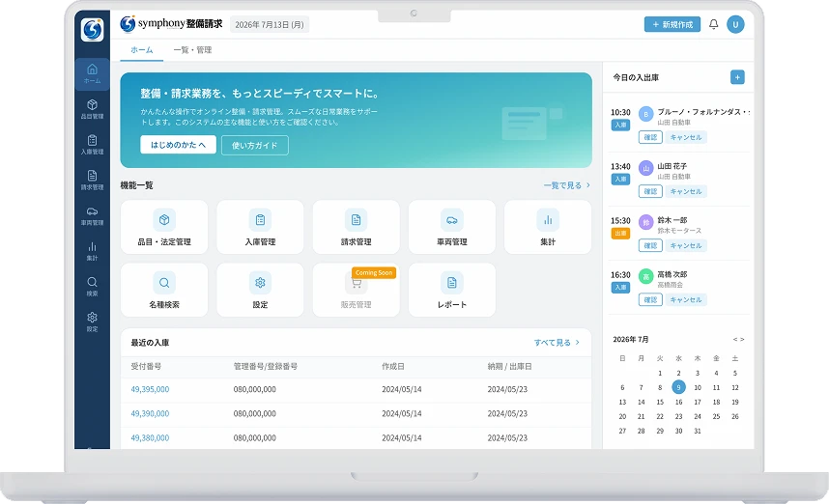Select day 1 in the calendar
This screenshot has height=504, width=829.
[660, 373]
